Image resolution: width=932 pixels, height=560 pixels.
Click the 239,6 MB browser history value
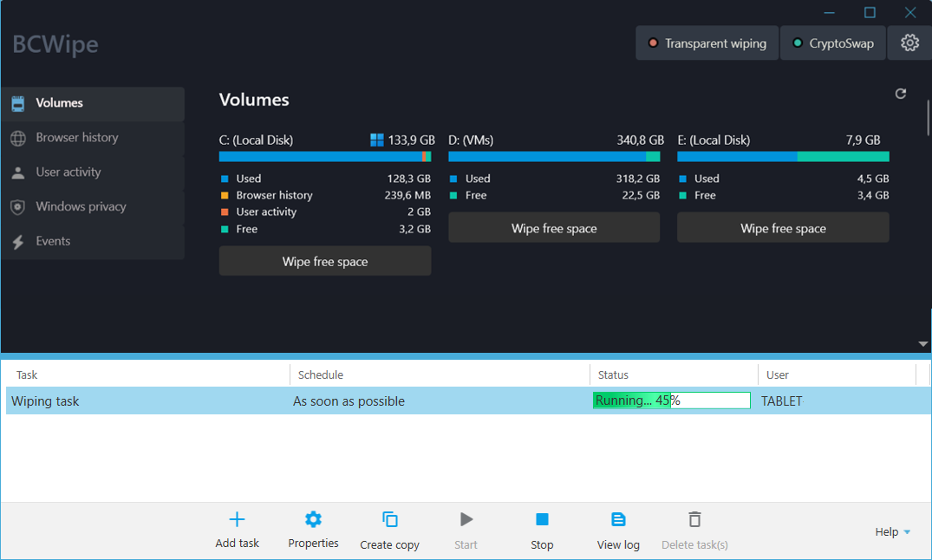[407, 195]
